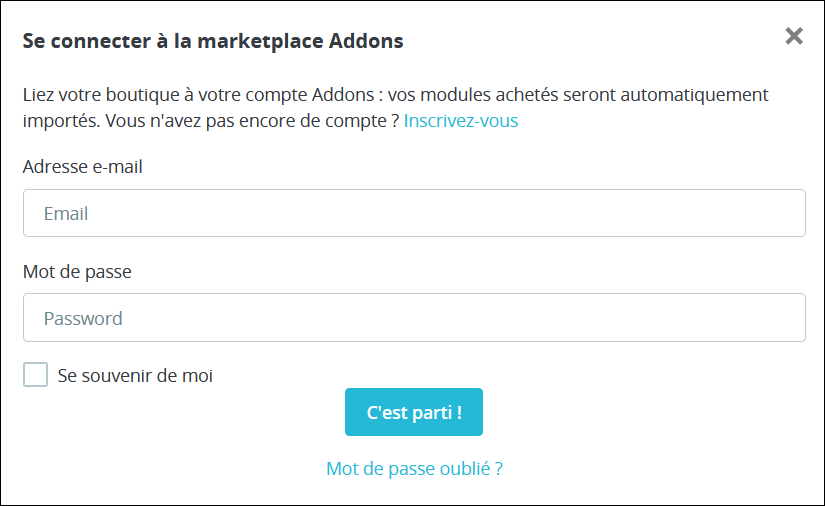Tick the "Se souvenir de moi" checkbox
825x506 pixels.
(36, 375)
